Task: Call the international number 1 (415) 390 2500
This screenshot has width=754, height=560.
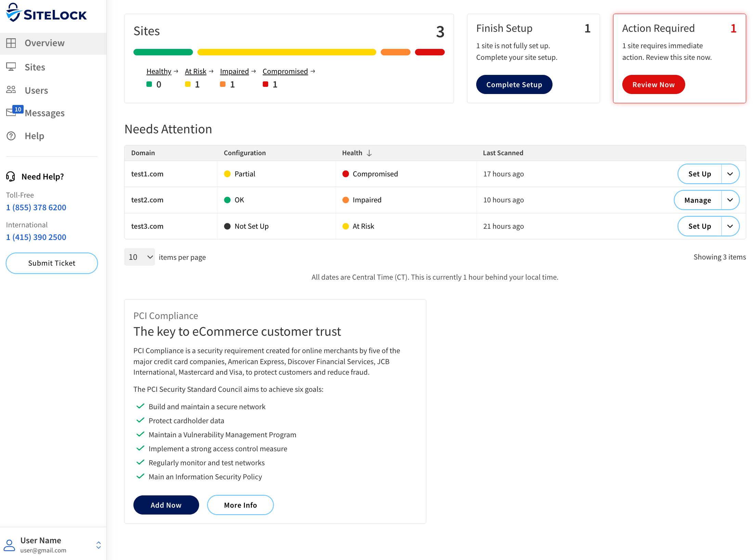Action: coord(36,237)
